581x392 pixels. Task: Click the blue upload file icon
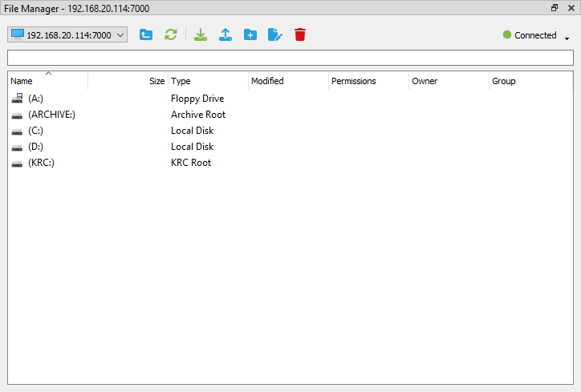tap(225, 35)
